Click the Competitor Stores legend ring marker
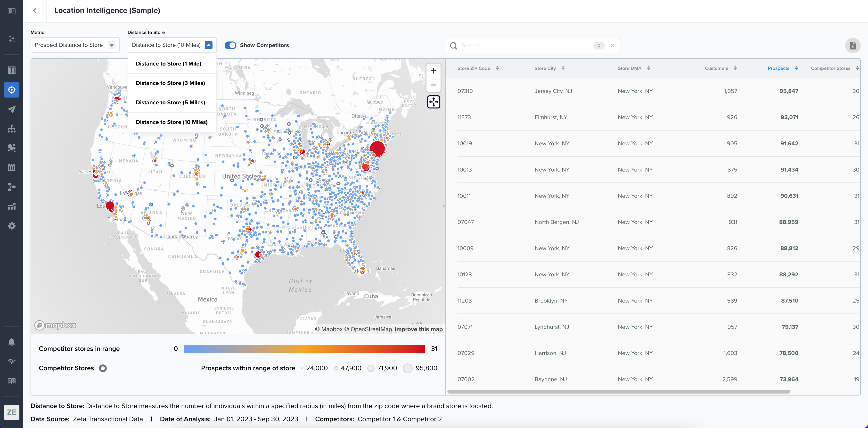This screenshot has height=428, width=868. tap(103, 368)
